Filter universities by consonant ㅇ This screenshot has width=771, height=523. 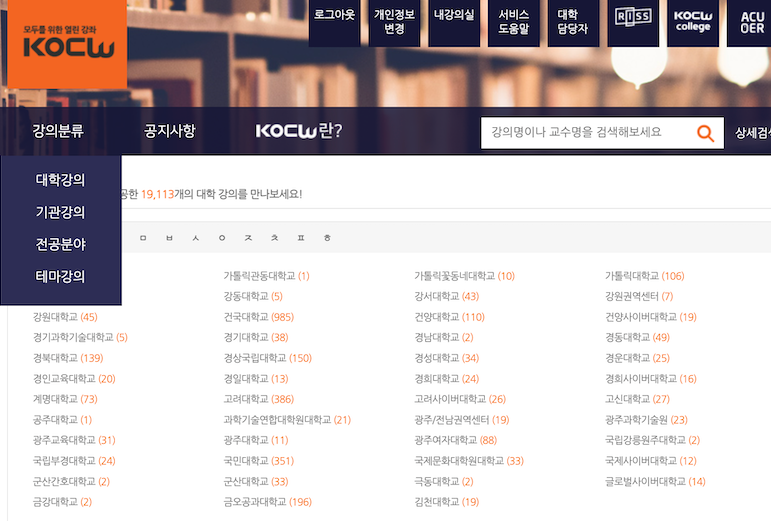pyautogui.click(x=222, y=238)
